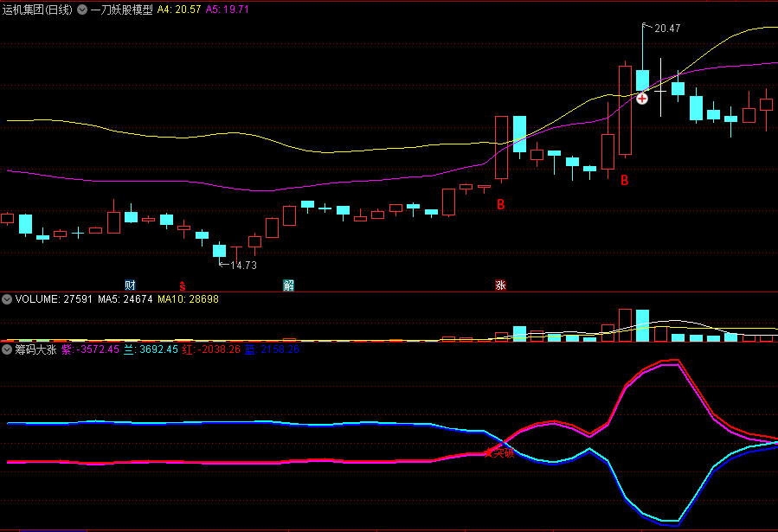Click the red circled plus marker
The width and height of the screenshot is (778, 532).
click(x=642, y=99)
